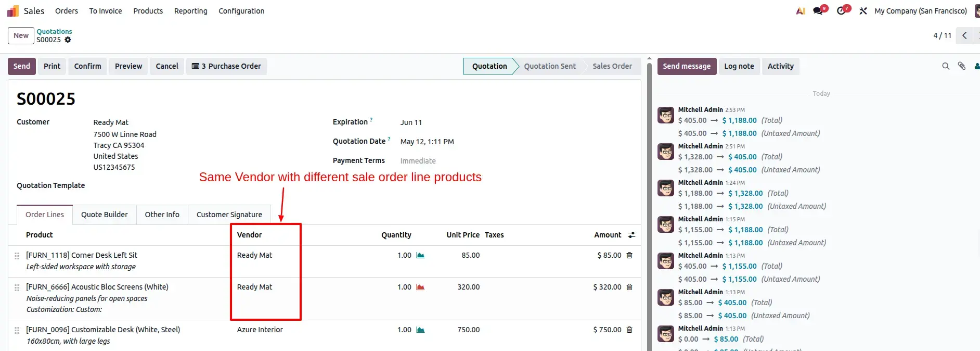
Task: Click the Expiration help question mark
Action: [x=371, y=120]
